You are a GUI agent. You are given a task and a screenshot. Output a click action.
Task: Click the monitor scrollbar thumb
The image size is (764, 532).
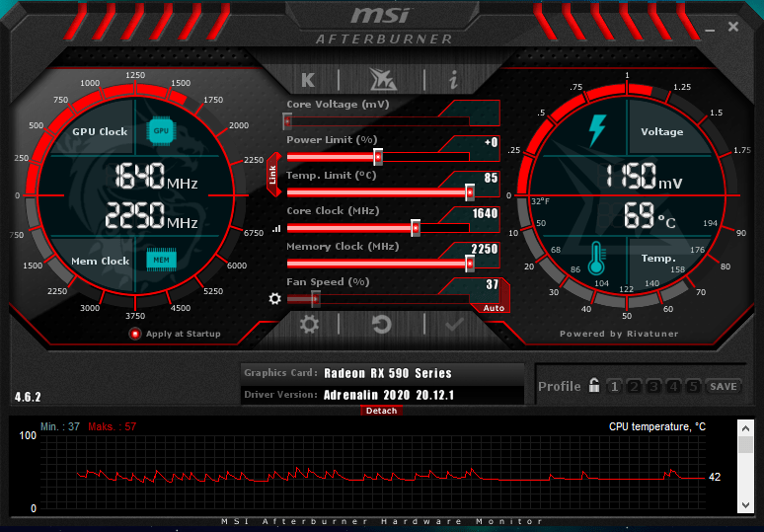click(x=745, y=445)
